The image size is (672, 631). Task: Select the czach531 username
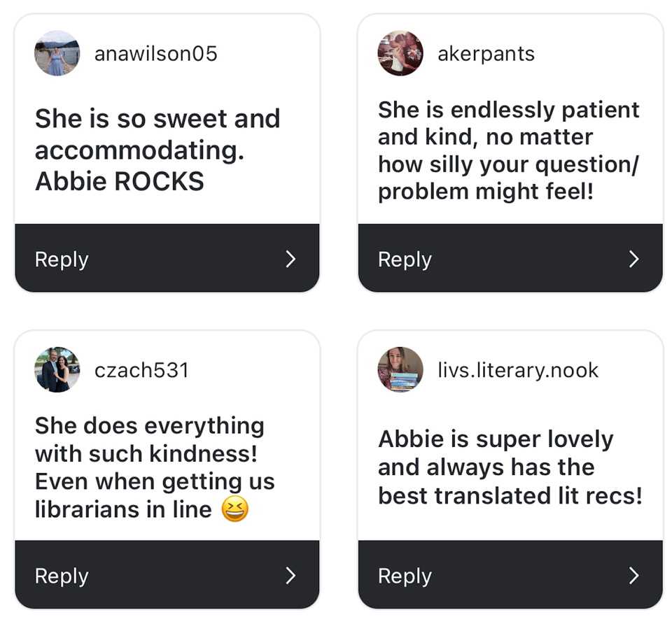click(141, 370)
